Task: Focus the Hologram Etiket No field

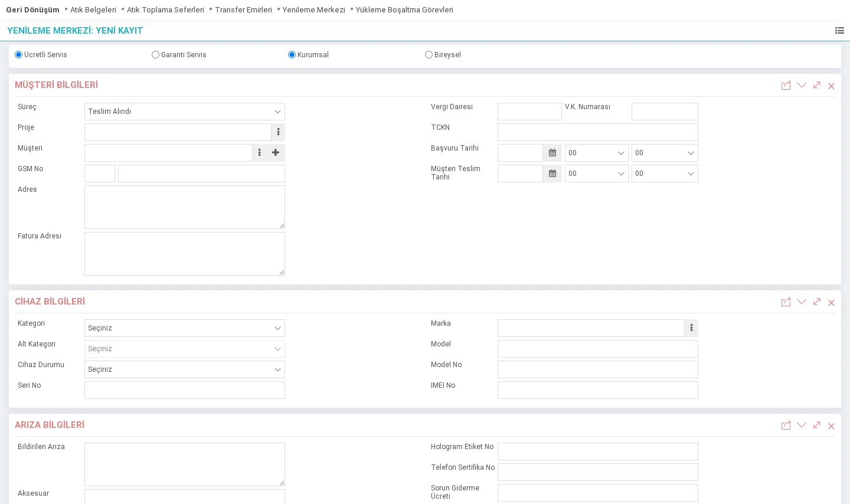Action: point(598,451)
